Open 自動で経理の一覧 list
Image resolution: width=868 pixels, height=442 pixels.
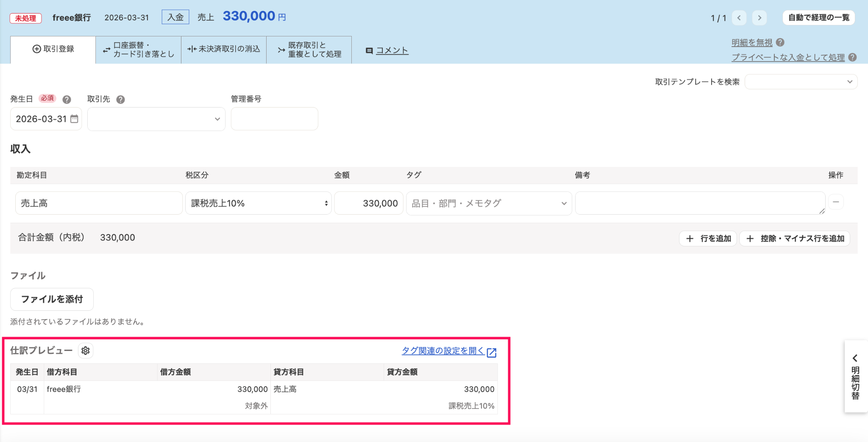click(818, 18)
